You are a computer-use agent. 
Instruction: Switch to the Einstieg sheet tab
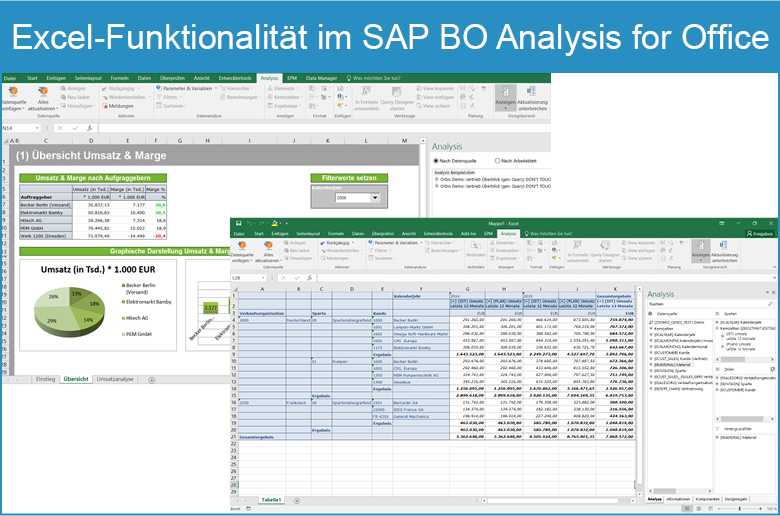[45, 379]
